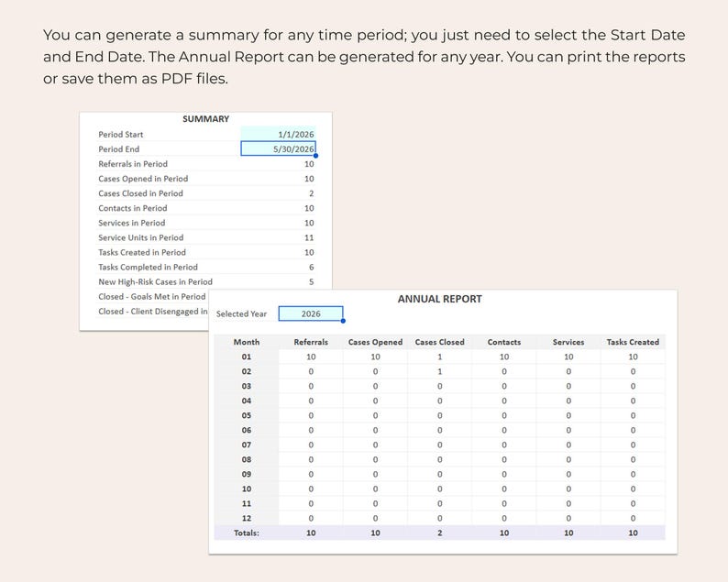The width and height of the screenshot is (728, 582).
Task: Select month 01 row label
Action: click(x=247, y=357)
